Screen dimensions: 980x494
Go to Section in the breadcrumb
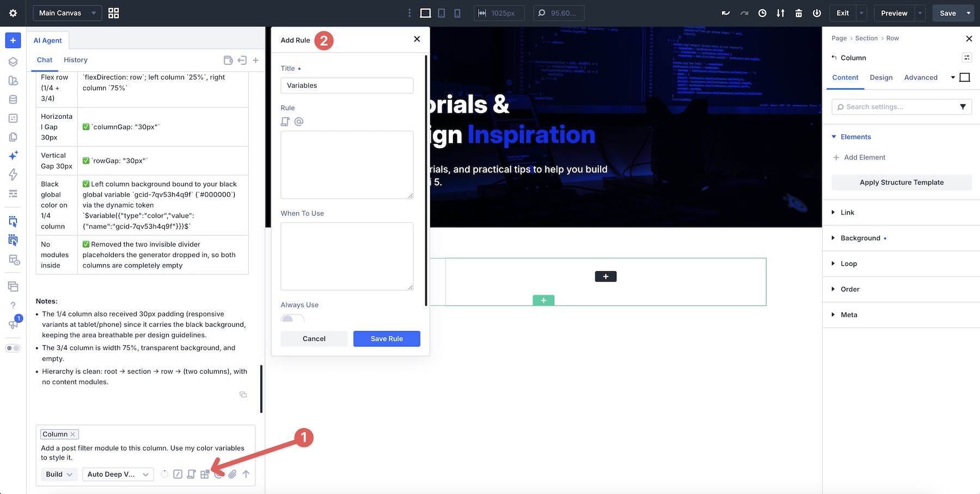tap(866, 38)
